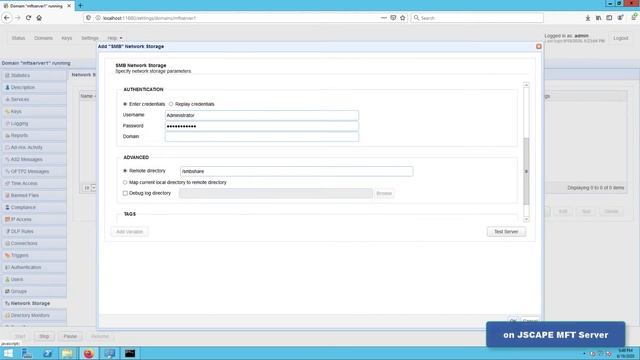
Task: Open DLP Rules in the sidebar
Action: [33, 231]
